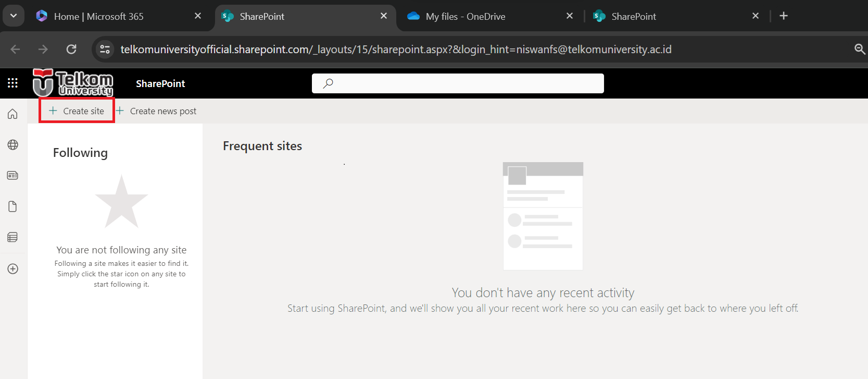868x379 pixels.
Task: Close the Home | Microsoft 365 tab
Action: coord(198,16)
